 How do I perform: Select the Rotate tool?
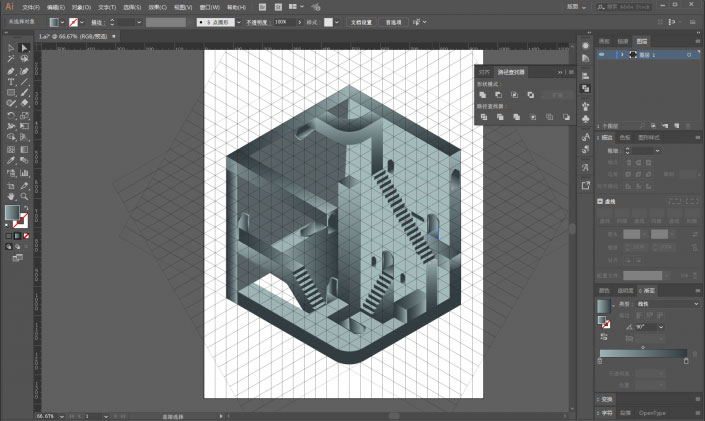(11, 116)
